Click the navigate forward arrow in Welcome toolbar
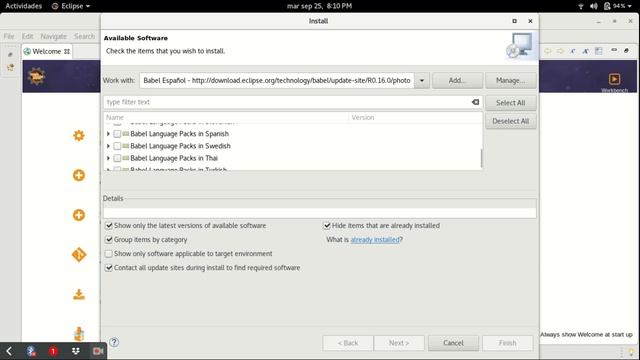Viewport: 640px width, 360px height. tap(560, 51)
